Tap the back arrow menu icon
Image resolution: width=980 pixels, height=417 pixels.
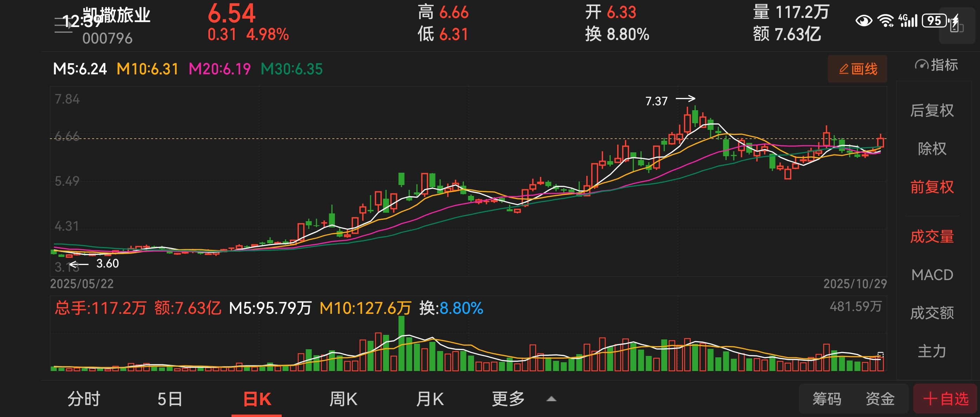pyautogui.click(x=64, y=26)
